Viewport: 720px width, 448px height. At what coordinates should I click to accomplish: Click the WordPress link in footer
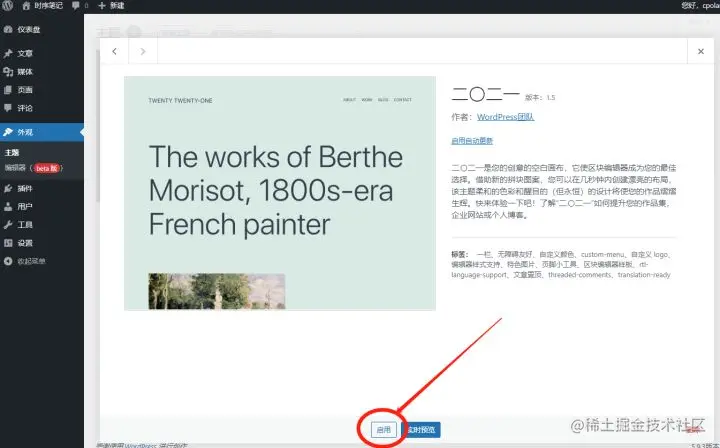click(x=141, y=445)
